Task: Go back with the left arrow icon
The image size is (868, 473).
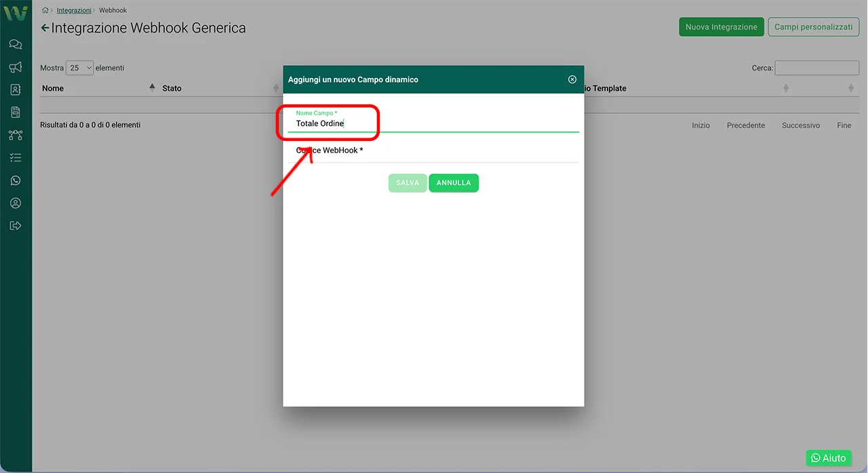Action: [45, 28]
